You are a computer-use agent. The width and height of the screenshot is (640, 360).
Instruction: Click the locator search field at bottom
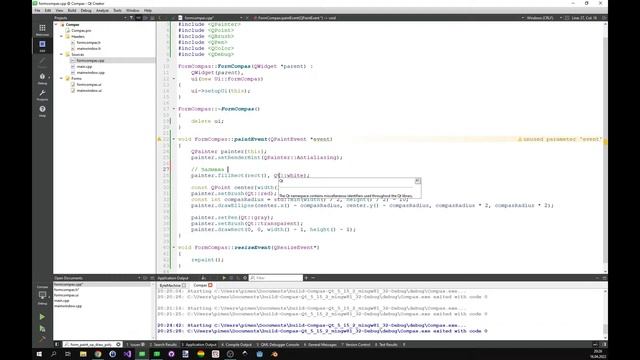[92, 344]
